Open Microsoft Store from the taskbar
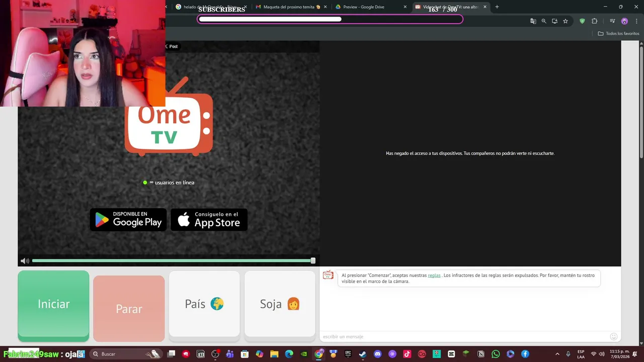Screen dimensions: 644x362 point(245,354)
